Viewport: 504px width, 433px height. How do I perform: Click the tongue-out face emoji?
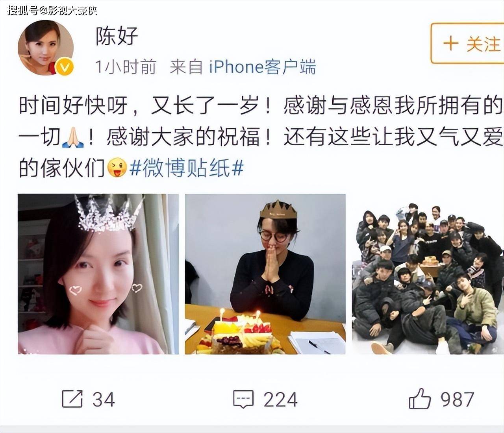117,168
